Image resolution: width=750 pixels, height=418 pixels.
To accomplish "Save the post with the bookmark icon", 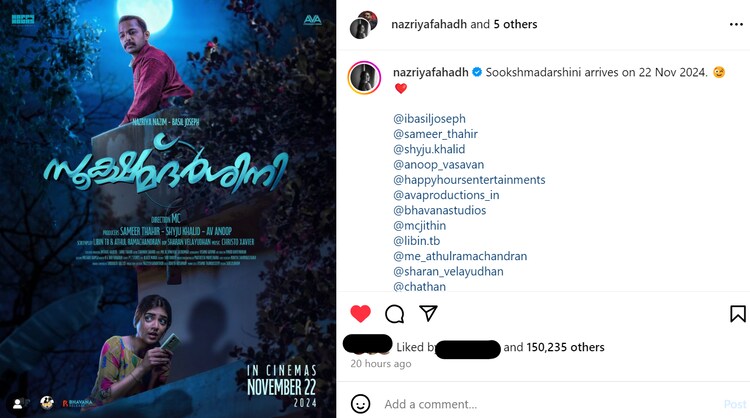I will tap(738, 314).
